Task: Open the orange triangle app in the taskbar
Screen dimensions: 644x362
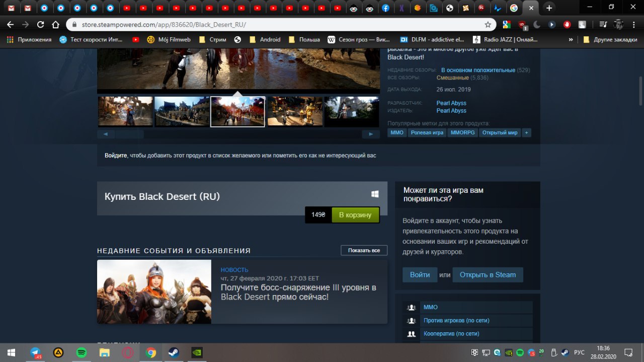Action: (x=58, y=352)
